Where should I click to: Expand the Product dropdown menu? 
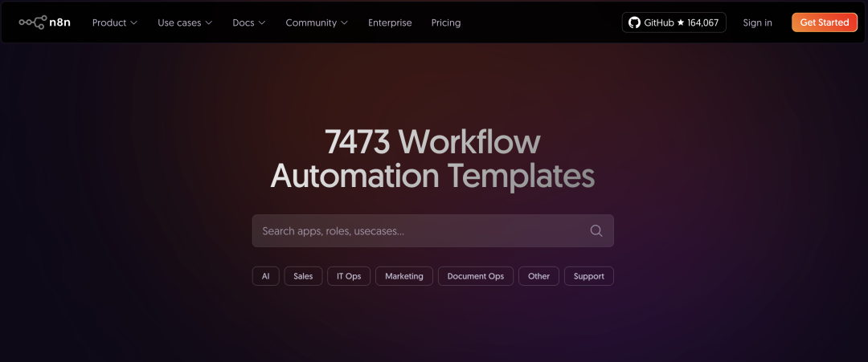click(114, 22)
